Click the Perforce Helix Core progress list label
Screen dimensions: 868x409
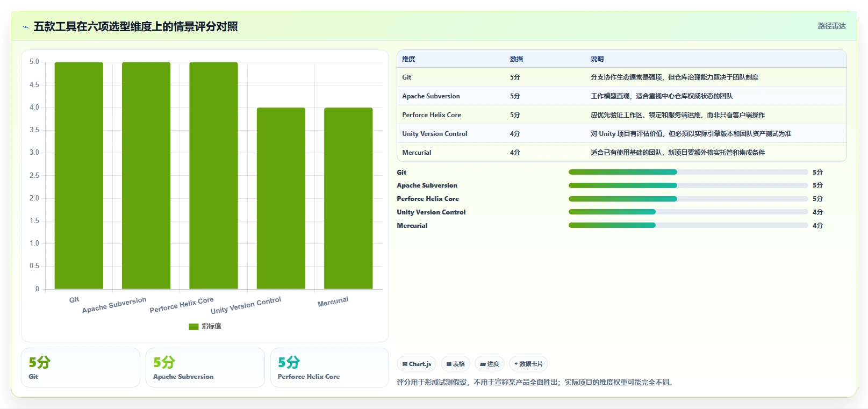(x=428, y=199)
